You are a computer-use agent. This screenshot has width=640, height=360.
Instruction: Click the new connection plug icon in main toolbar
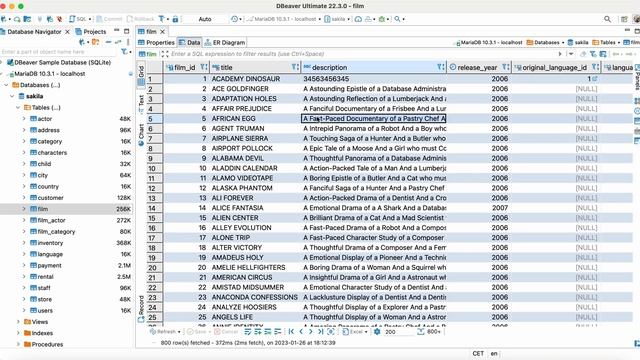(x=4, y=19)
